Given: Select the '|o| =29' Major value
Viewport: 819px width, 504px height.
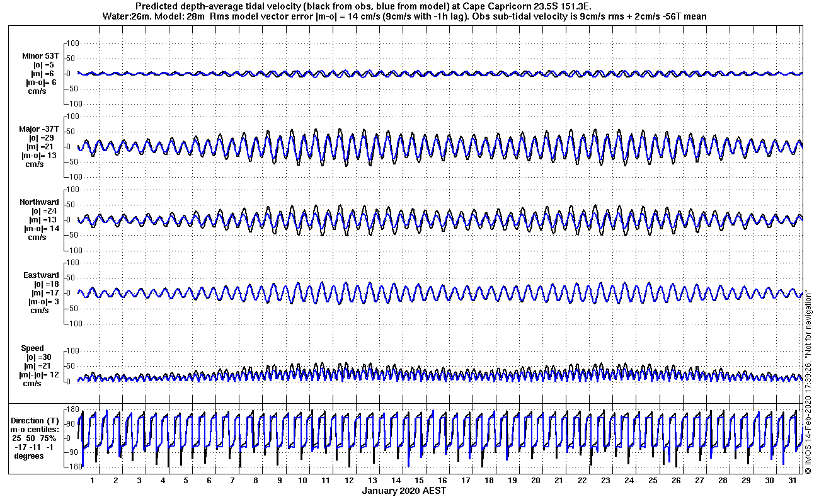Looking at the screenshot, I should pyautogui.click(x=42, y=138).
